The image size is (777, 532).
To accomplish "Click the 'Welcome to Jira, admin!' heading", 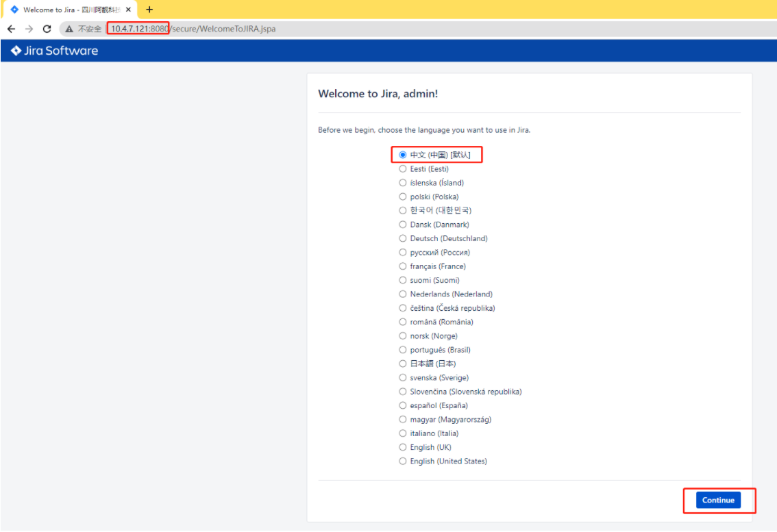I will pos(378,94).
